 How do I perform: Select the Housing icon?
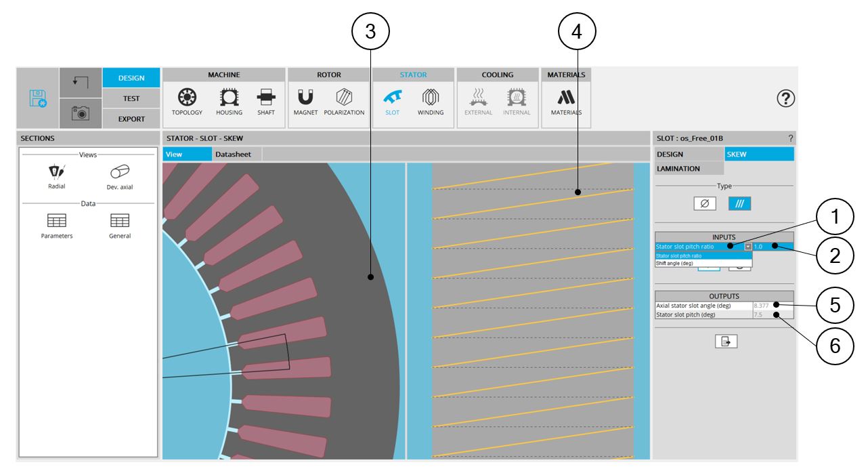click(x=229, y=100)
